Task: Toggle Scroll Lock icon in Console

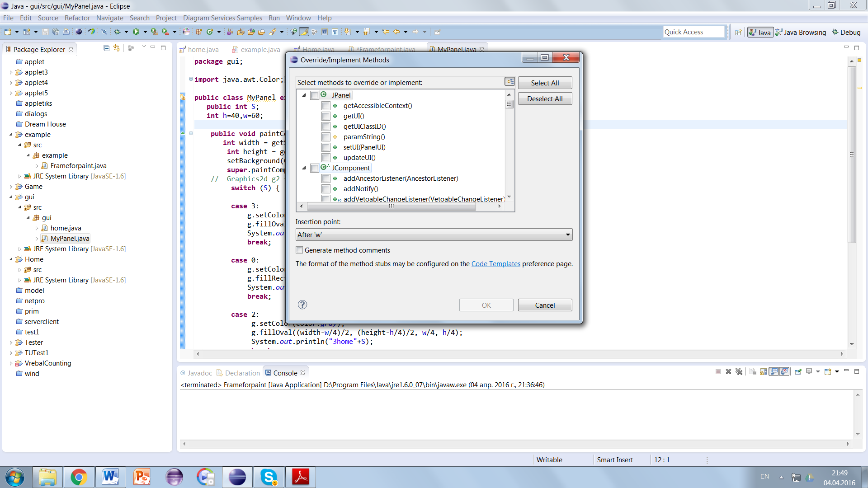Action: (764, 371)
